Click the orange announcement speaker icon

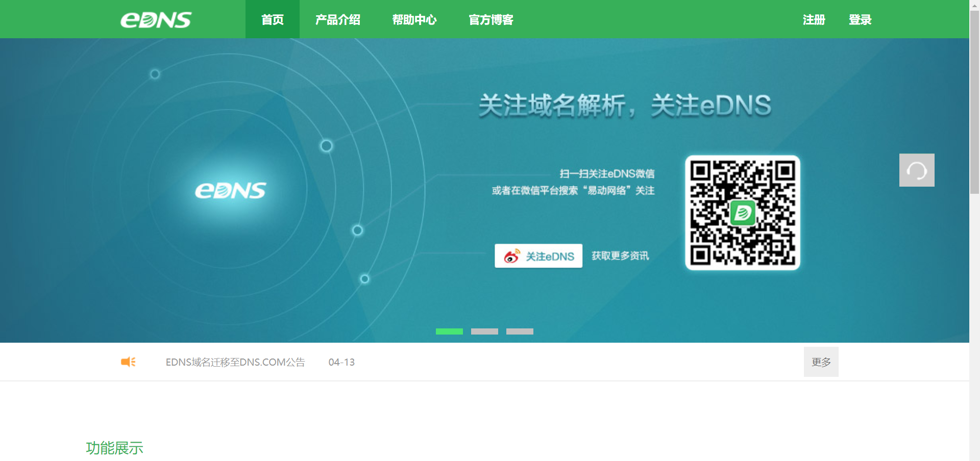pos(128,362)
